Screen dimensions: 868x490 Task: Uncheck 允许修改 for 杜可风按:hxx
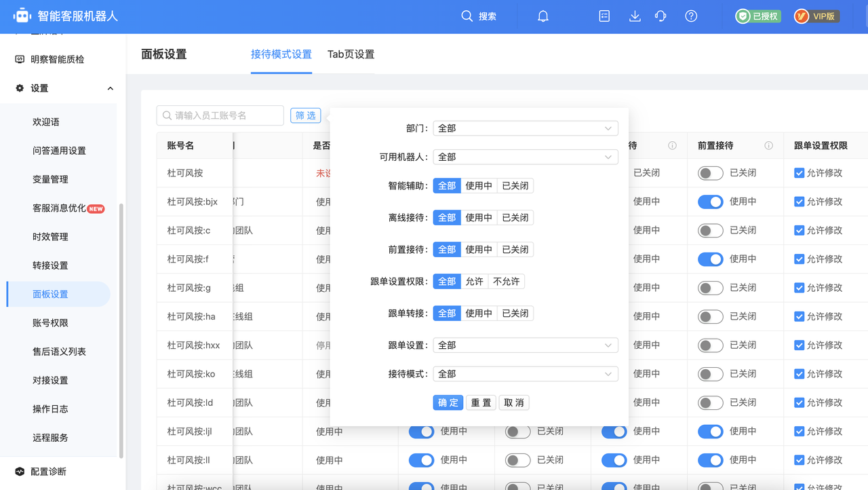point(799,345)
